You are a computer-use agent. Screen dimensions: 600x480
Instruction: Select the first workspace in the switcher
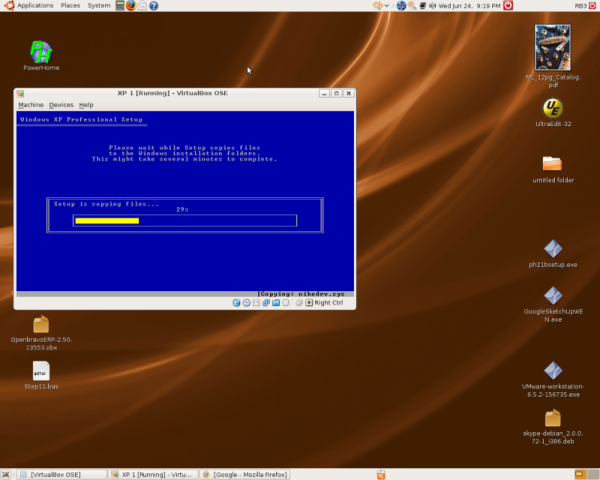581,475
